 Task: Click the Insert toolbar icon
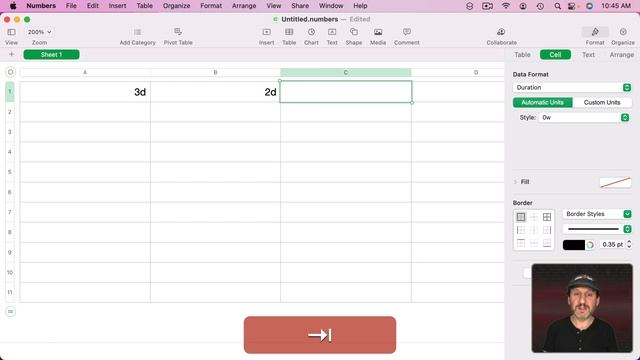tap(267, 32)
